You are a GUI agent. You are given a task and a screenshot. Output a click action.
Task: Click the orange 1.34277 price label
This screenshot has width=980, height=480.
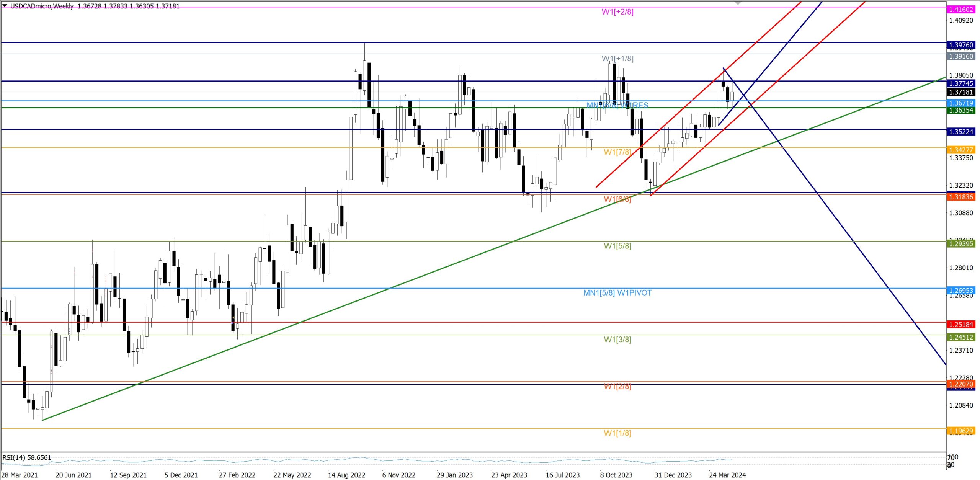(960, 150)
